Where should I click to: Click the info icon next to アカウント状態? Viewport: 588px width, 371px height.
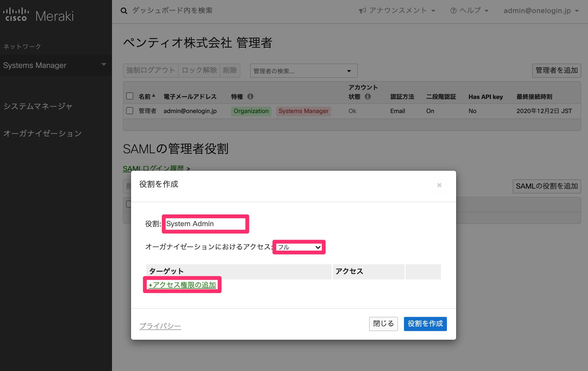pos(368,96)
